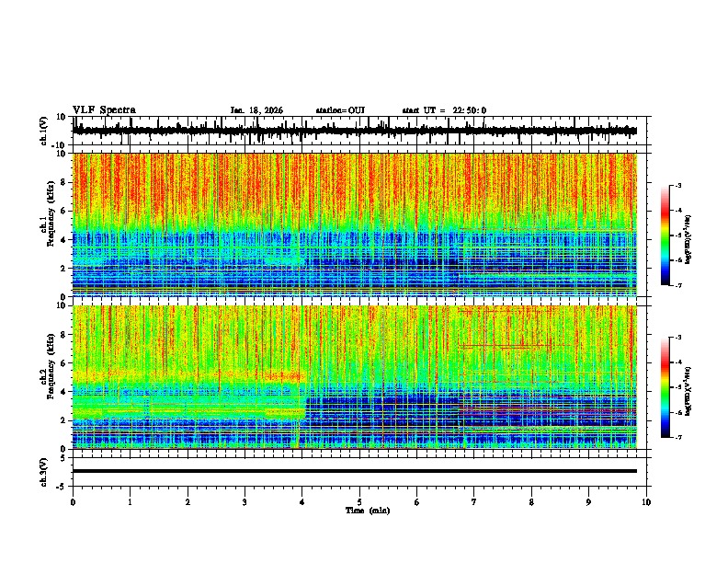Screen dimensions: 728x563
Task: Click the ch.3 flat voltage trace
Action: tap(355, 471)
